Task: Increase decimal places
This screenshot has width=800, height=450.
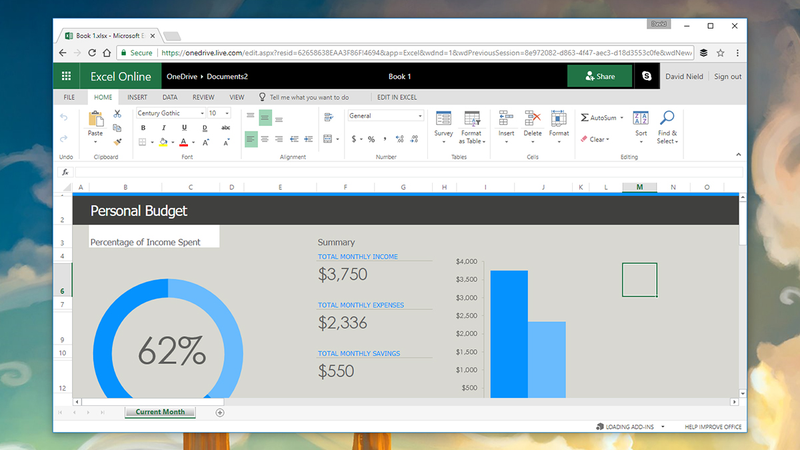Action: tap(399, 139)
